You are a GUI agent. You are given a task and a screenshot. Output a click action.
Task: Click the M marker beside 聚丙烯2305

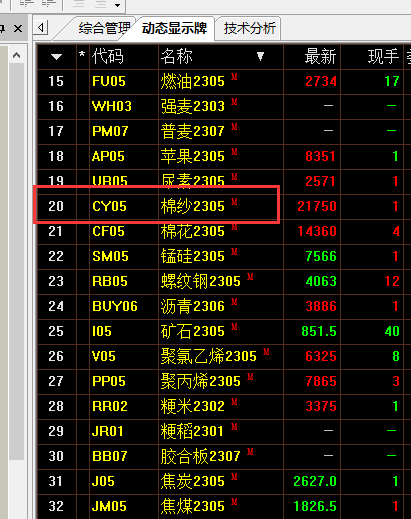click(250, 377)
